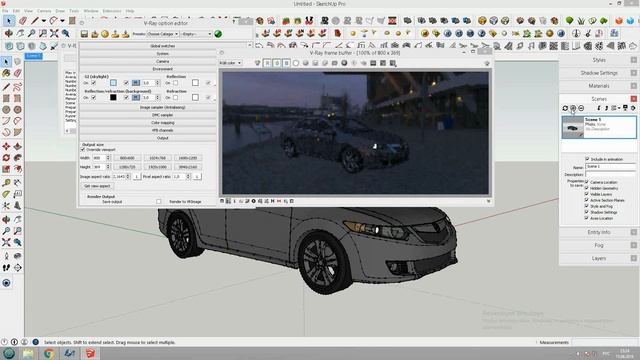Screen dimensions: 640x360
Task: Toggle the red channel button in frame buffer
Action: 267,63
